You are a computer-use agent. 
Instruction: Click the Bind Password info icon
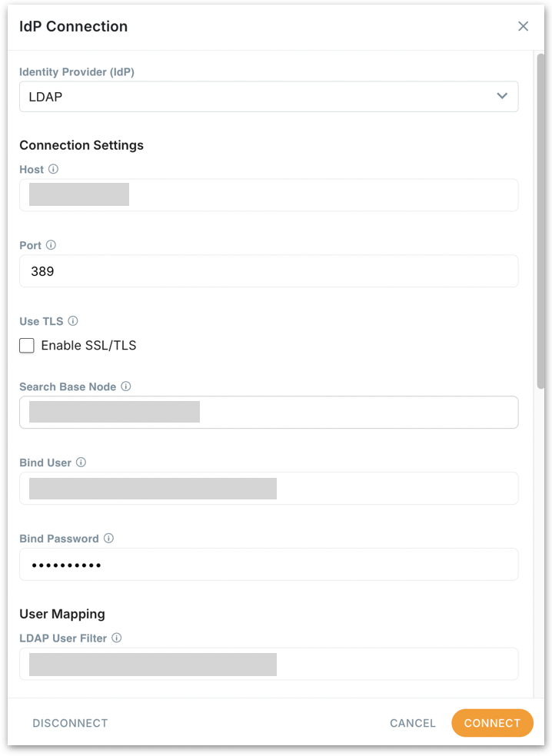tap(108, 539)
